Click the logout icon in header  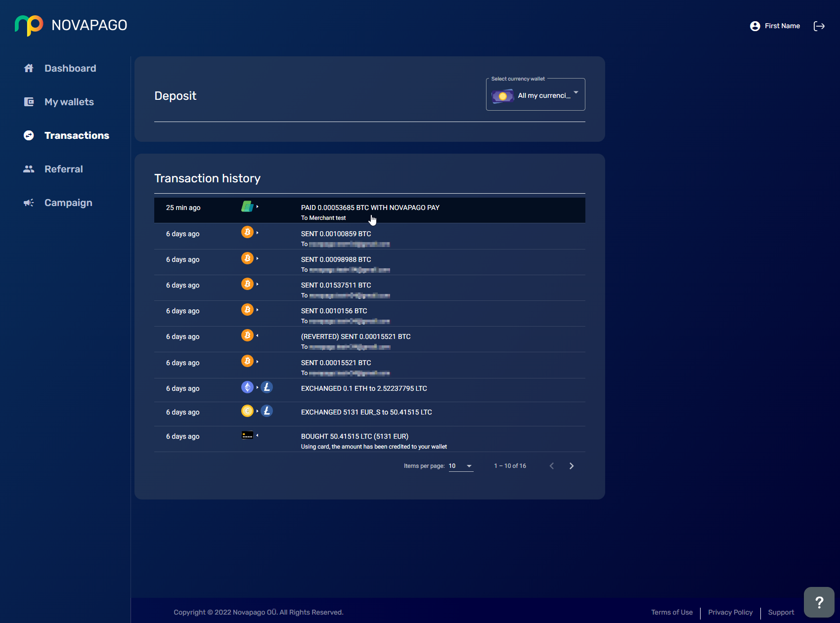(x=819, y=26)
